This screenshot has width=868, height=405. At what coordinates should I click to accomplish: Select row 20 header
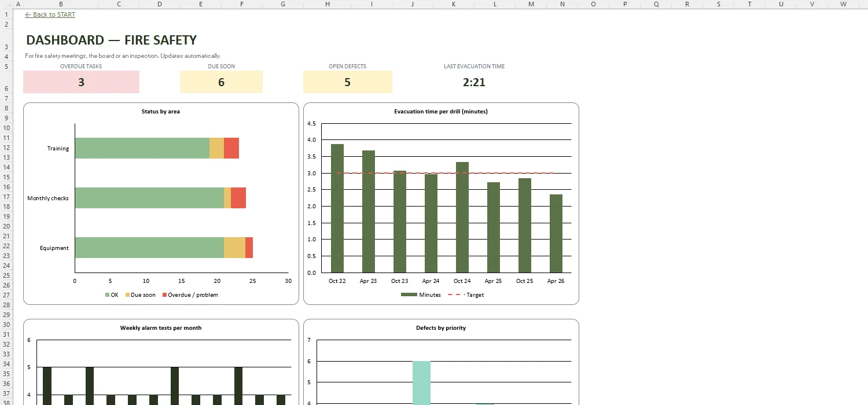[x=6, y=226]
